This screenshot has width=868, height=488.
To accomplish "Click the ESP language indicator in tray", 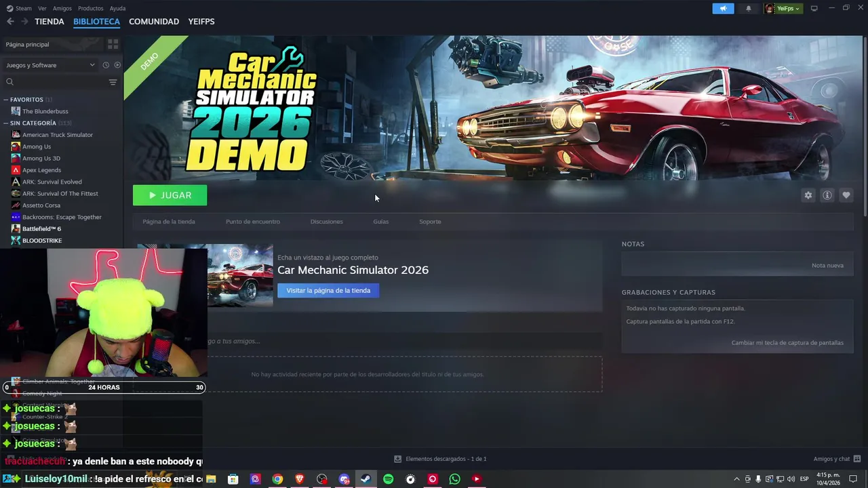I will tap(804, 479).
